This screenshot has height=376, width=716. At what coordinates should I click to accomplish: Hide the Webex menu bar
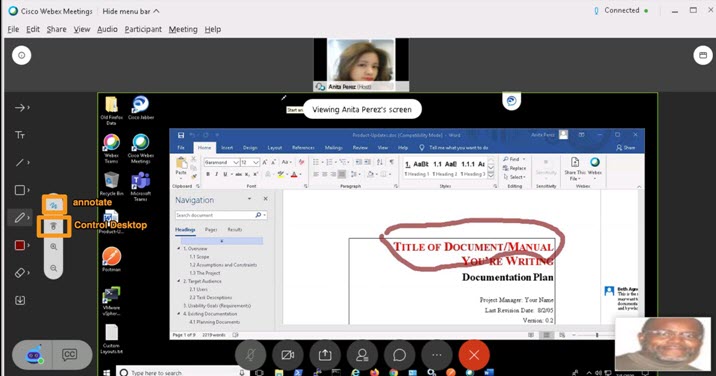[131, 11]
